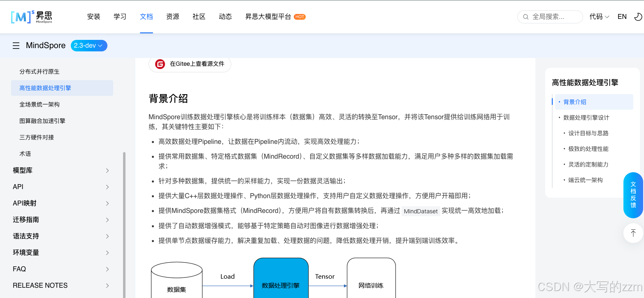Focus the 全局搜索 search field
The width and height of the screenshot is (644, 298).
550,17
